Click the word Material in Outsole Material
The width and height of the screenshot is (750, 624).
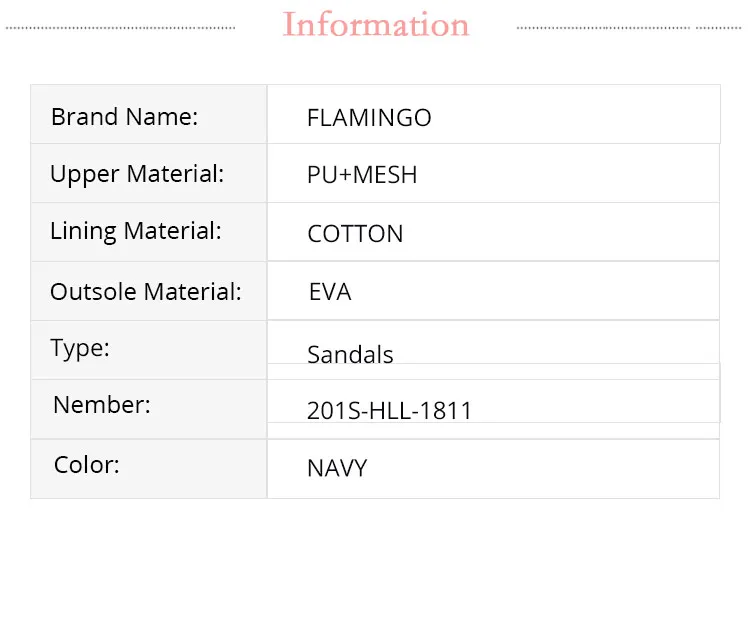[193, 292]
